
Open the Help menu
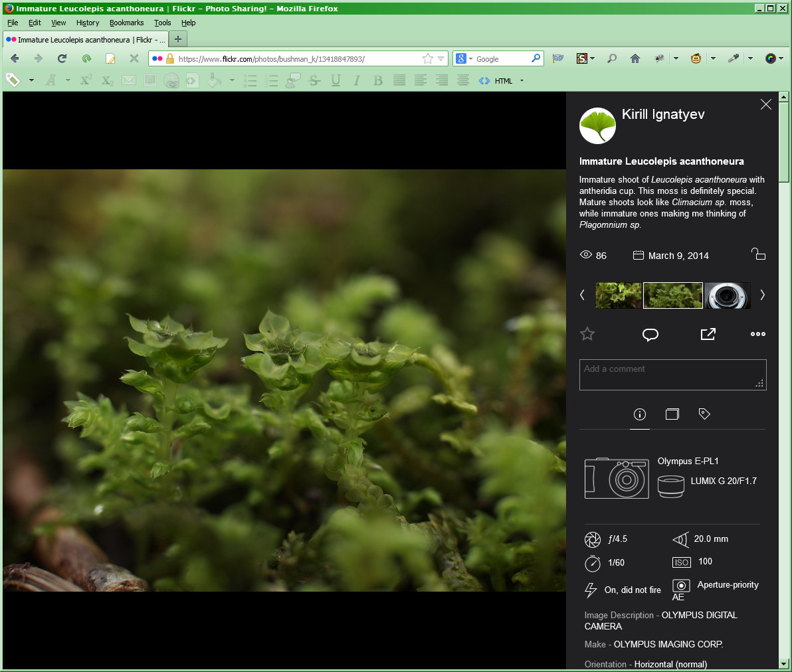(x=188, y=23)
